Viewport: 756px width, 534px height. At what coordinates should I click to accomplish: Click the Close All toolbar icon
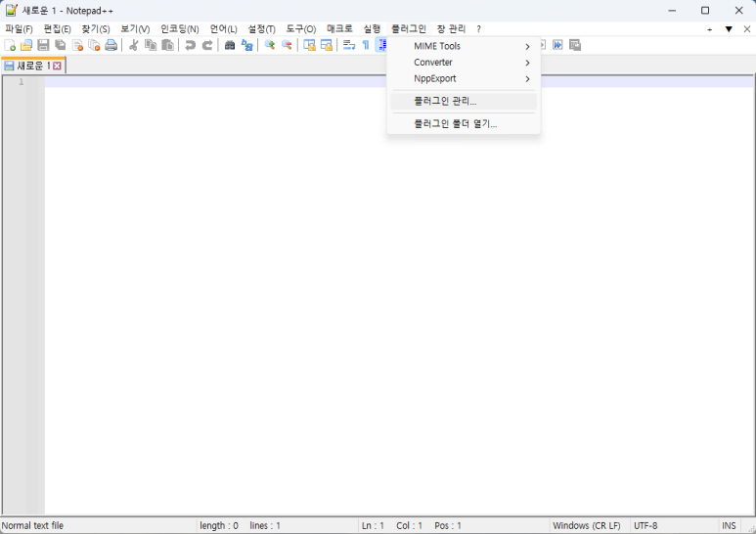(94, 45)
